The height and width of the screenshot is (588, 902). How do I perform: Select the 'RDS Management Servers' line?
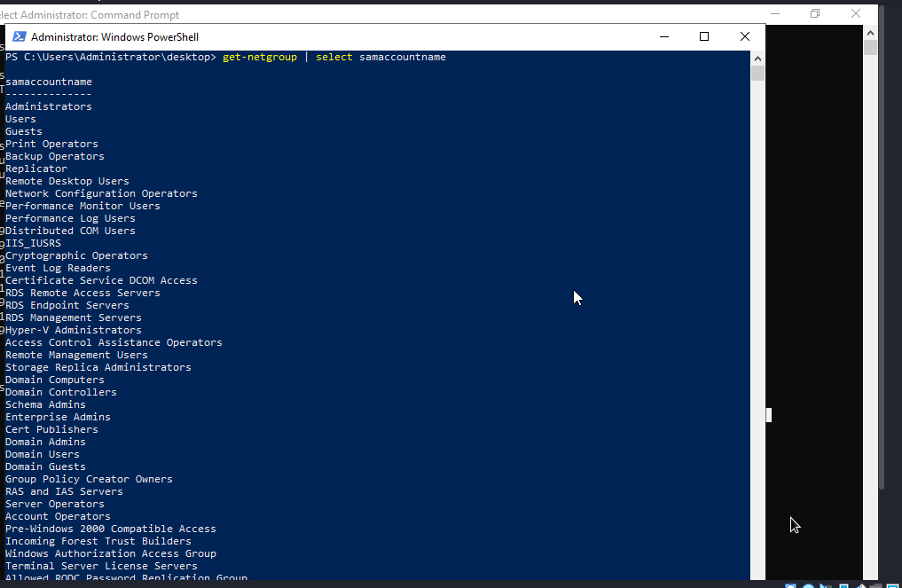[74, 318]
